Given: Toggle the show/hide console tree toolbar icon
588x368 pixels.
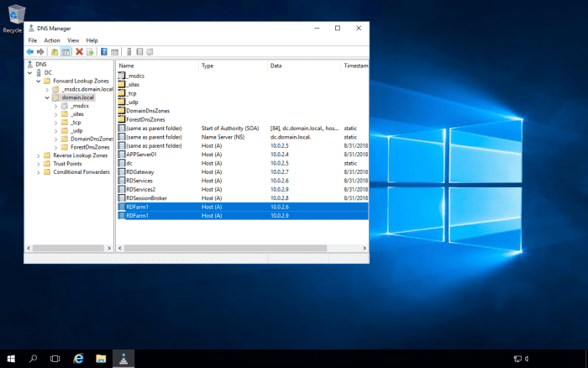Looking at the screenshot, I should (66, 52).
